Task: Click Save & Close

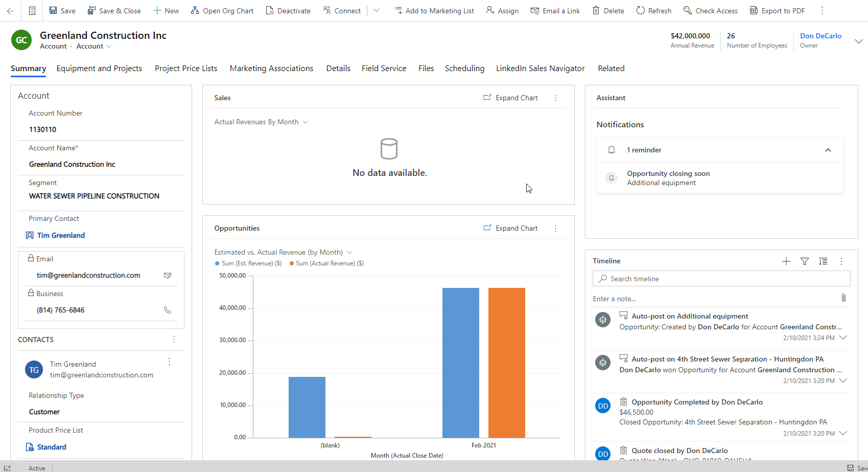Action: (x=114, y=11)
